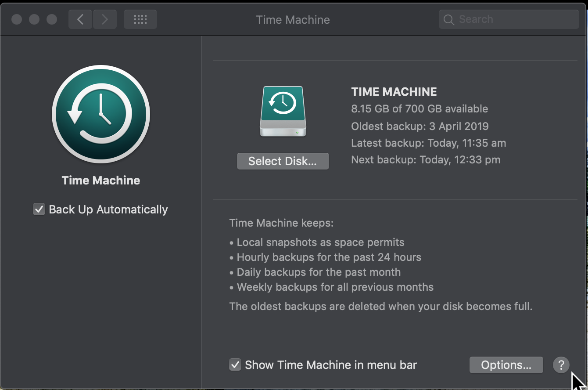The width and height of the screenshot is (588, 390).
Task: Click the Latest backup time text
Action: [x=428, y=143]
